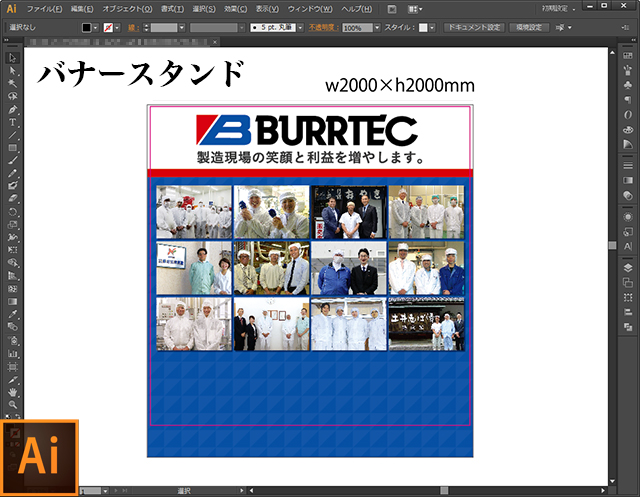Open the Swatches panel icon

click(x=628, y=56)
